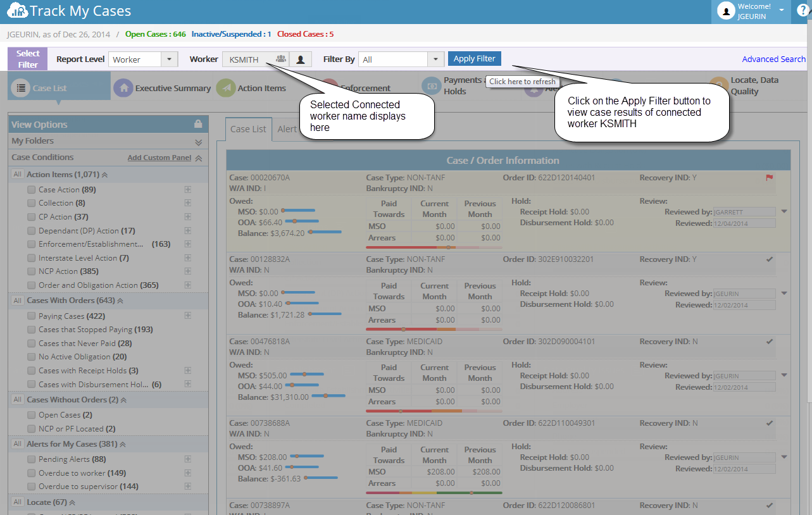Click the red flag on case 00020670A
The height and width of the screenshot is (515, 812).
[770, 178]
